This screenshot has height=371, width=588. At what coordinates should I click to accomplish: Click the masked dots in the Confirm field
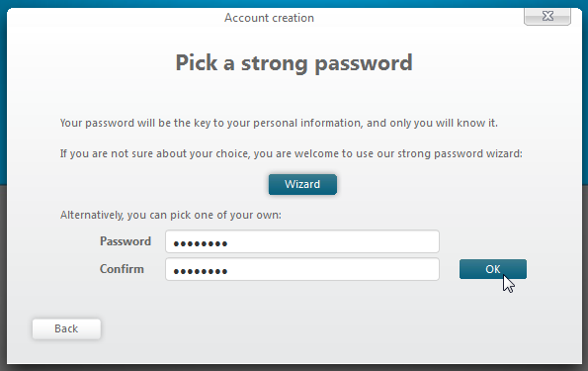[x=201, y=271]
